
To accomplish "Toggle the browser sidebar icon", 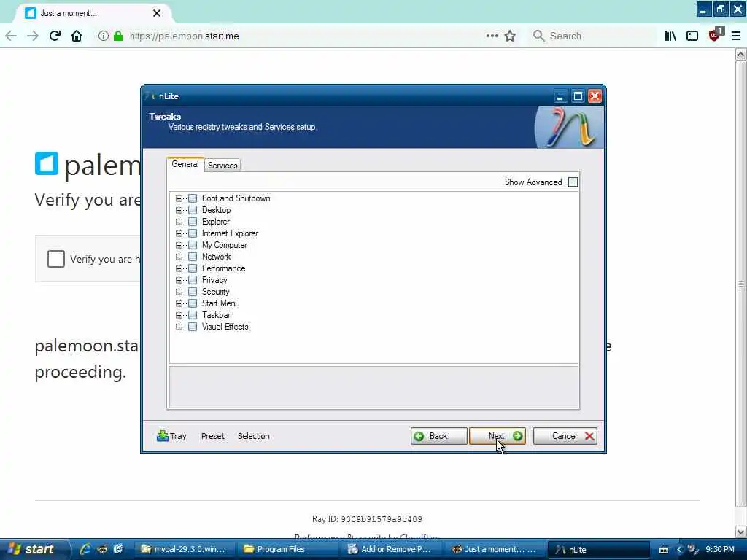I will pos(692,36).
